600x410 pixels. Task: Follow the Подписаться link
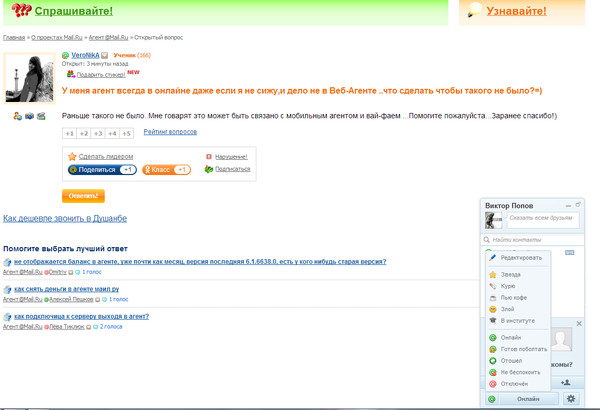pyautogui.click(x=233, y=169)
